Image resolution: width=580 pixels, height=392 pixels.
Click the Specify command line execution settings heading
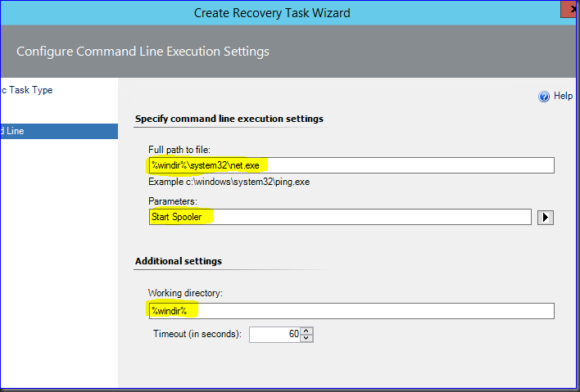(229, 119)
